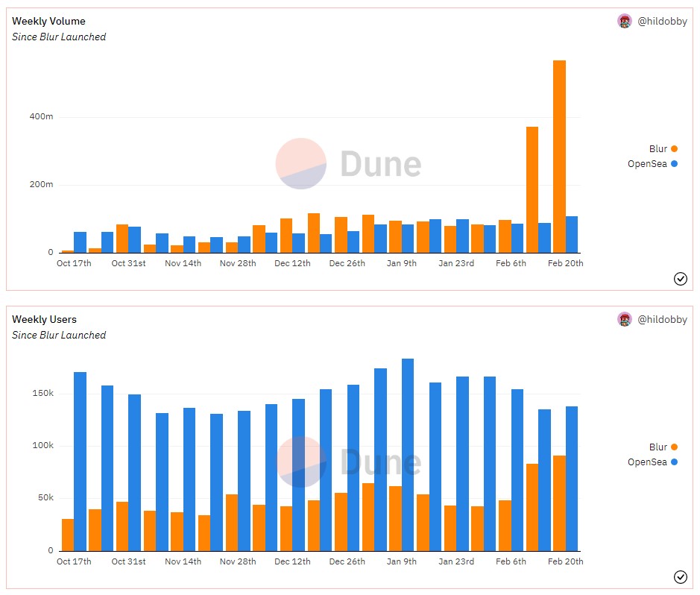Click hildobby's avatar on Weekly Users chart
Screen dimensions: 700x595
click(x=624, y=319)
